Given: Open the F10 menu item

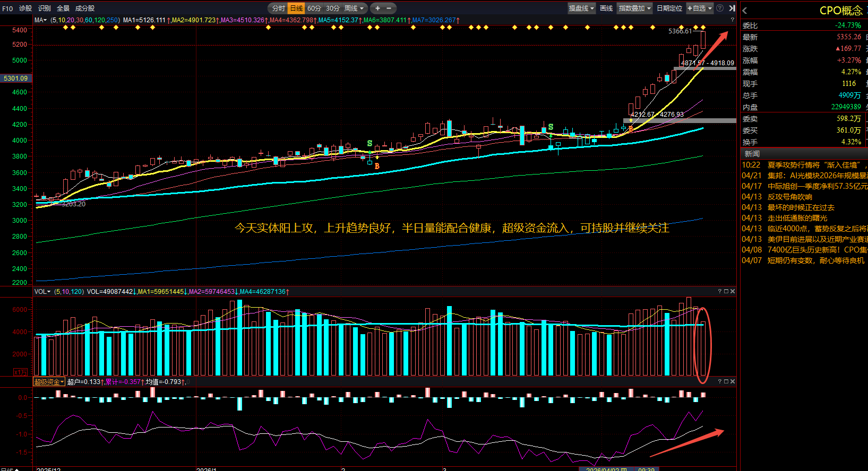Looking at the screenshot, I should coord(7,8).
